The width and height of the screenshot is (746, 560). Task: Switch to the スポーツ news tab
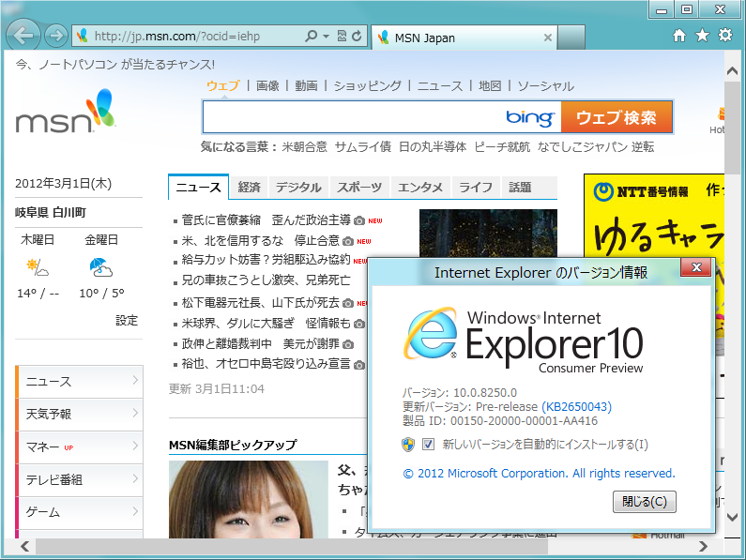[359, 187]
